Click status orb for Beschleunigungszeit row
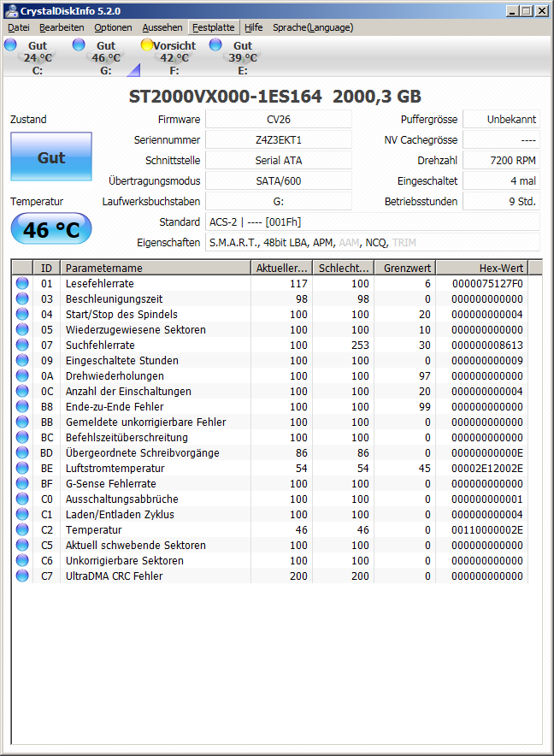 (x=22, y=299)
